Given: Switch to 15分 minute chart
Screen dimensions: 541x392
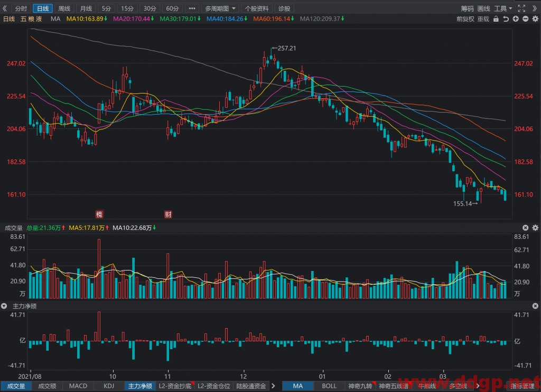Looking at the screenshot, I should [x=127, y=8].
